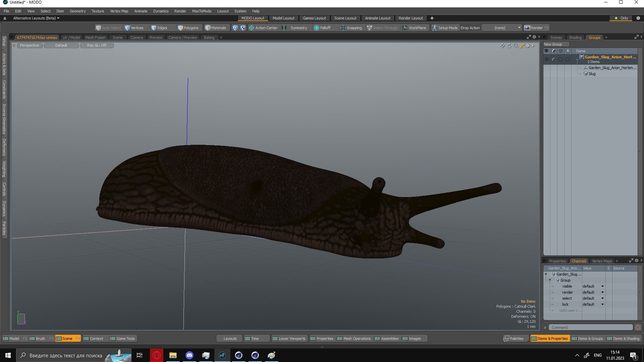Click the Mesh Operations button
The height and width of the screenshot is (362, 644).
[354, 339]
